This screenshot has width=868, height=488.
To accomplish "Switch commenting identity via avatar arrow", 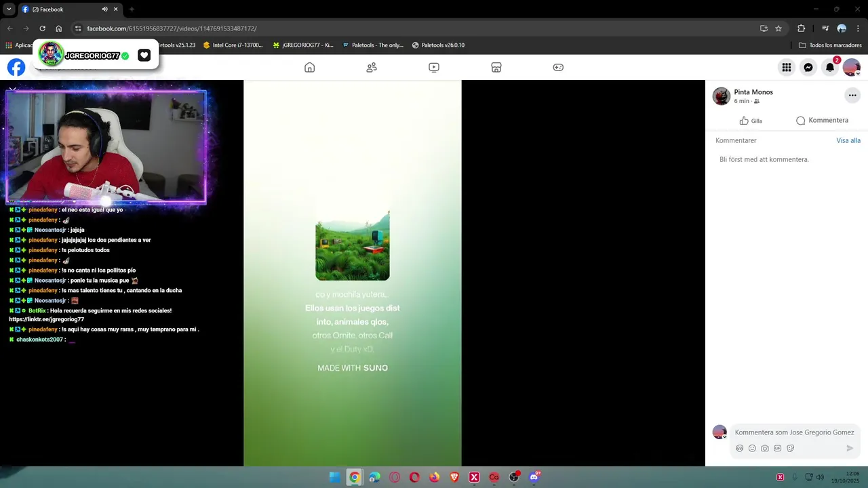I will (x=724, y=436).
